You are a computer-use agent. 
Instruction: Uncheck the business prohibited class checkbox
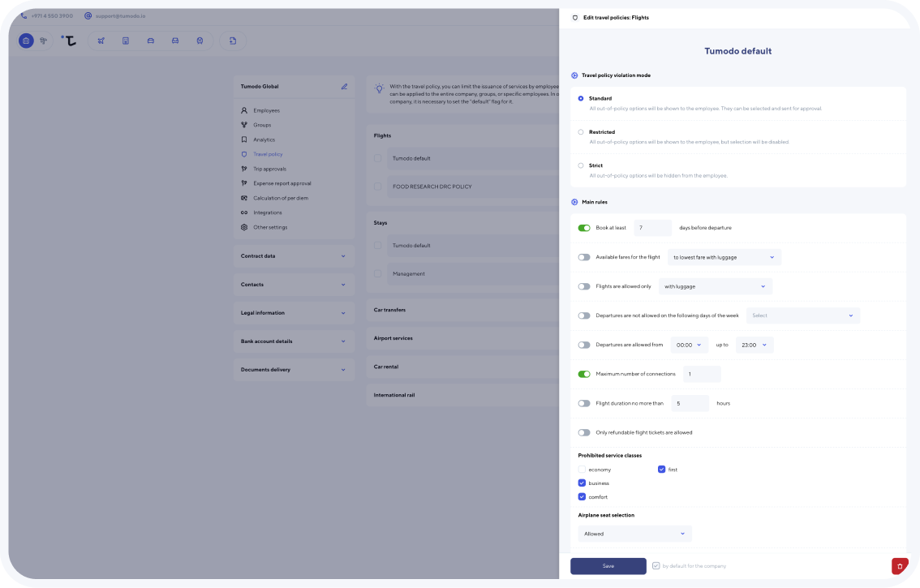(582, 483)
